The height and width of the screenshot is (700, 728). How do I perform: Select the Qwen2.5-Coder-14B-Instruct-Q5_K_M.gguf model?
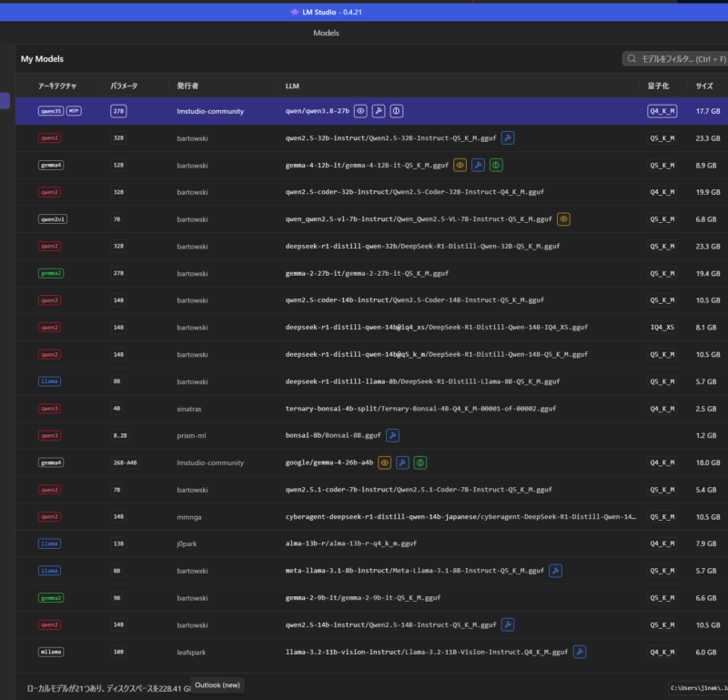371,300
